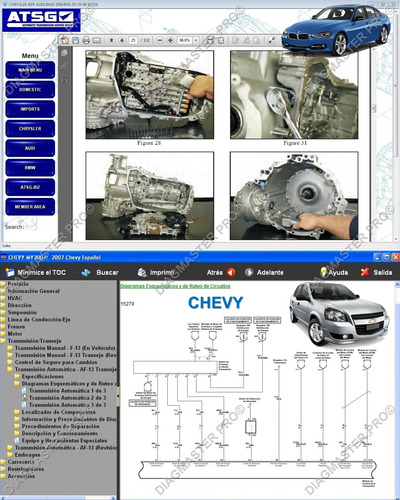Click the first PDF toolbar icon (create PDF)
The image size is (400, 500).
[x=65, y=40]
